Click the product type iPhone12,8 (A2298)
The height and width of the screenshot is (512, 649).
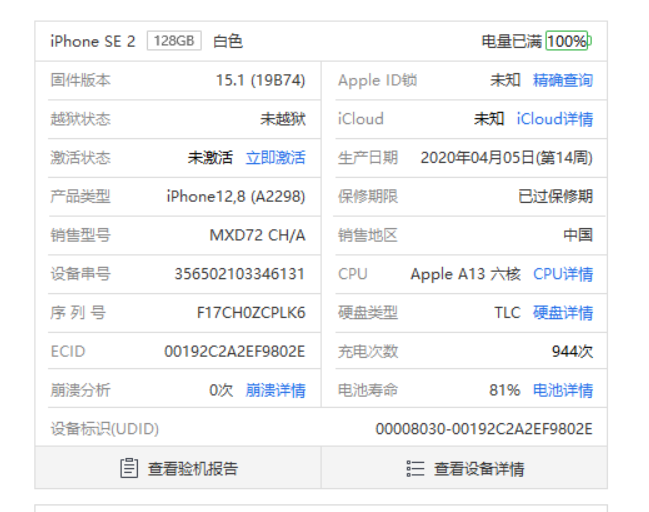236,196
